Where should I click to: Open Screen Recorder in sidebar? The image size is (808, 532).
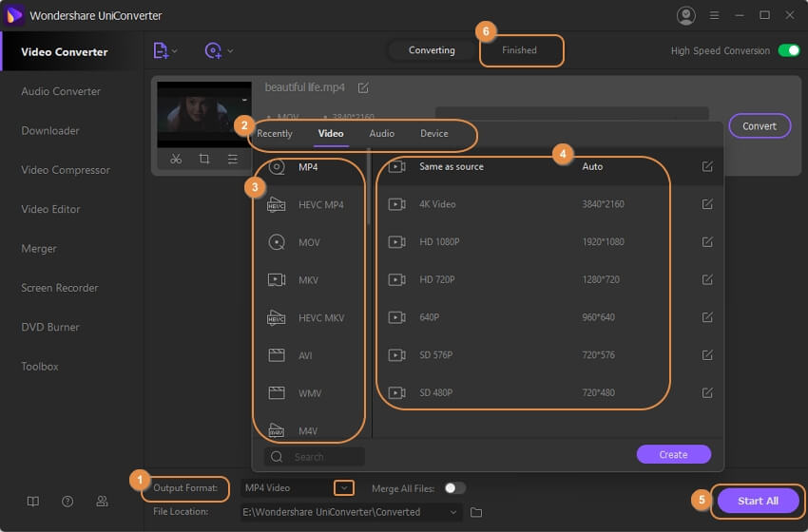point(59,288)
